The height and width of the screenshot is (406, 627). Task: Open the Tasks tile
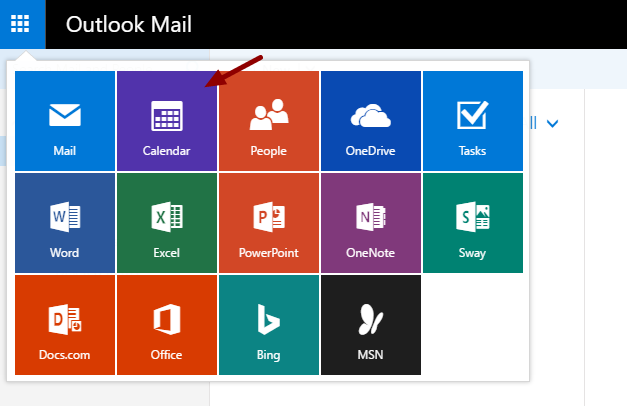(x=473, y=121)
